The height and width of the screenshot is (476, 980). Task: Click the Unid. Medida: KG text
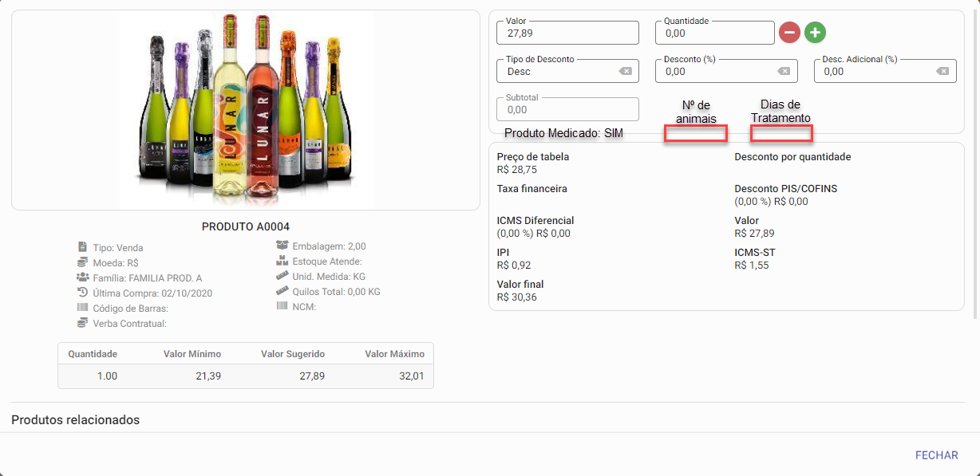tap(329, 277)
